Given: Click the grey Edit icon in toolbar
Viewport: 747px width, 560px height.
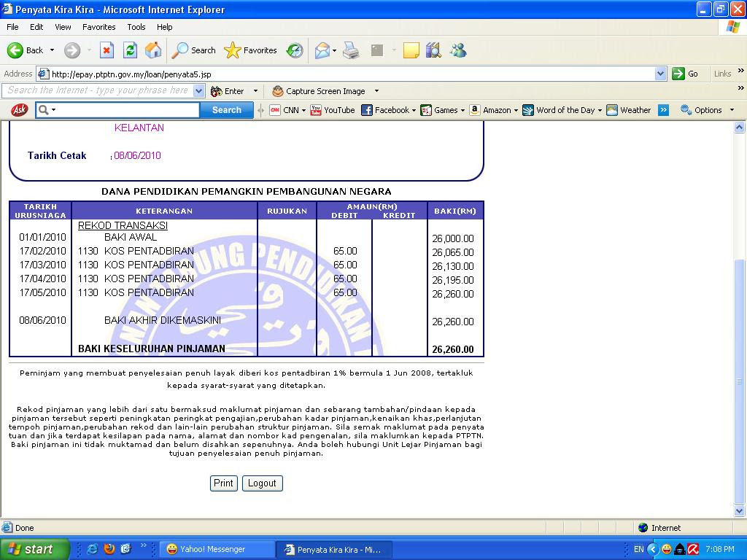Looking at the screenshot, I should click(x=377, y=50).
